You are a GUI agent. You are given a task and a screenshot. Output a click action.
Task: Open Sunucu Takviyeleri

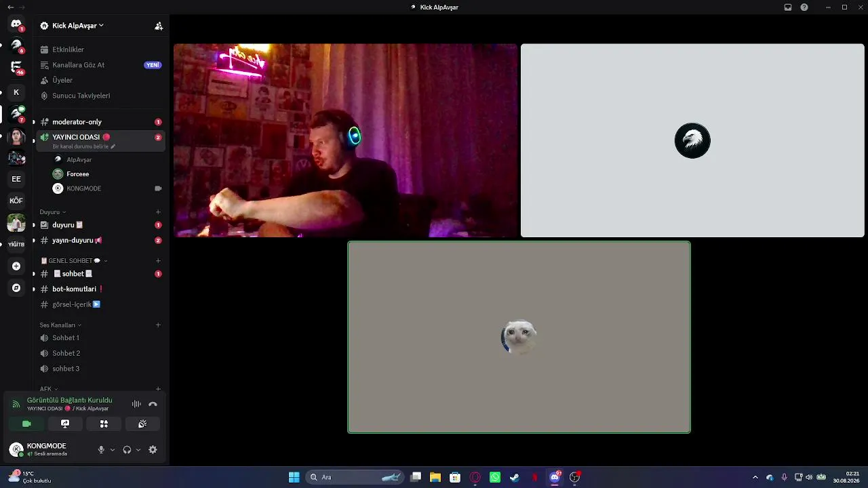click(x=100, y=96)
